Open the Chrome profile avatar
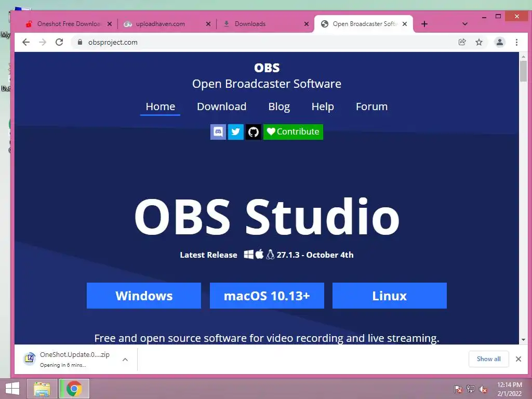This screenshot has height=399, width=532. (x=500, y=42)
